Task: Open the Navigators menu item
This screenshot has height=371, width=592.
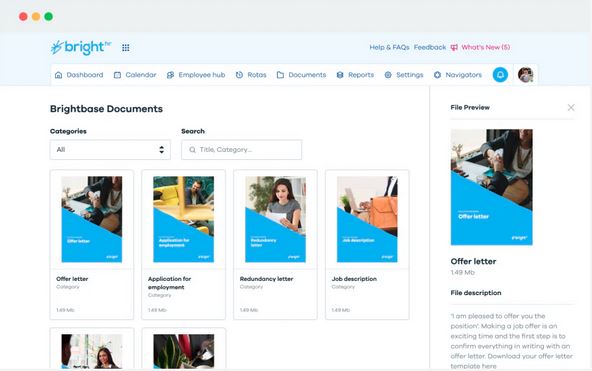Action: [458, 75]
